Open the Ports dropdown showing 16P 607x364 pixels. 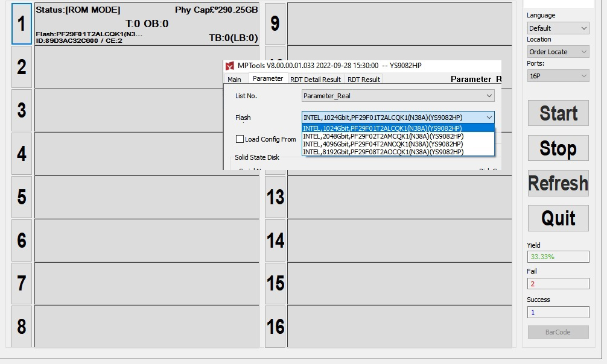(x=558, y=76)
